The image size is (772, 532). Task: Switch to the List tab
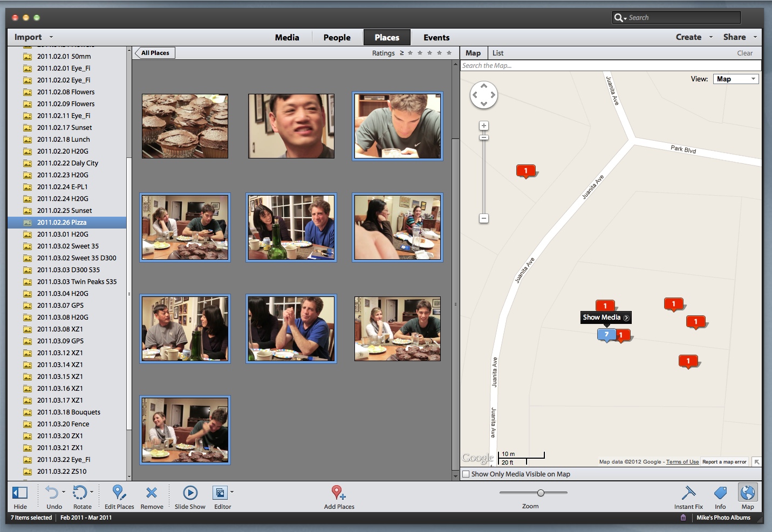[x=497, y=53]
